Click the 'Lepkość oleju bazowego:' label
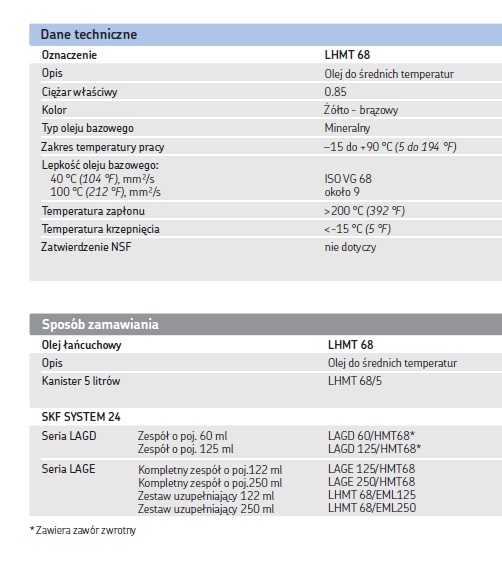Screen dimensions: 502x575 point(100,165)
